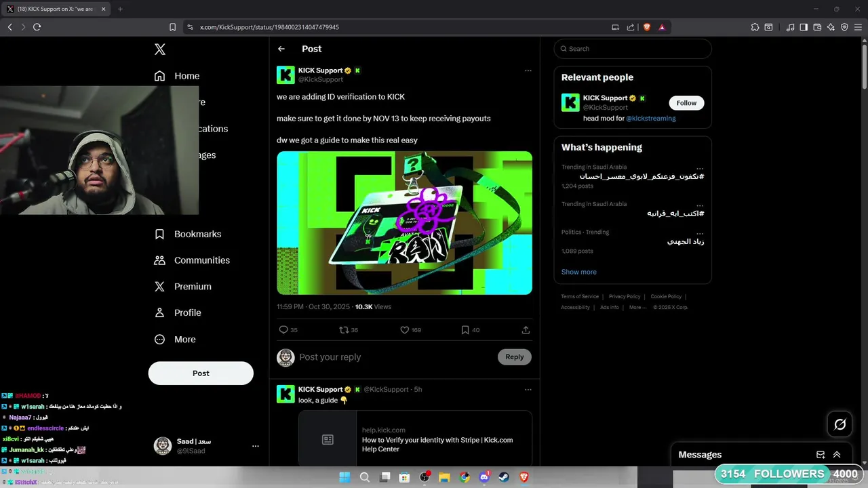
Task: Click the X logo in the sidebar
Action: click(160, 49)
